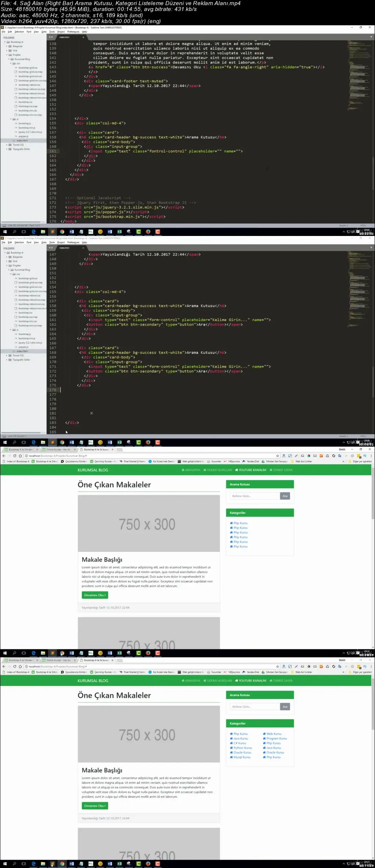Open Excel from taskbar in 00:11:59 frame
This screenshot has width=375, height=868.
(119, 864)
